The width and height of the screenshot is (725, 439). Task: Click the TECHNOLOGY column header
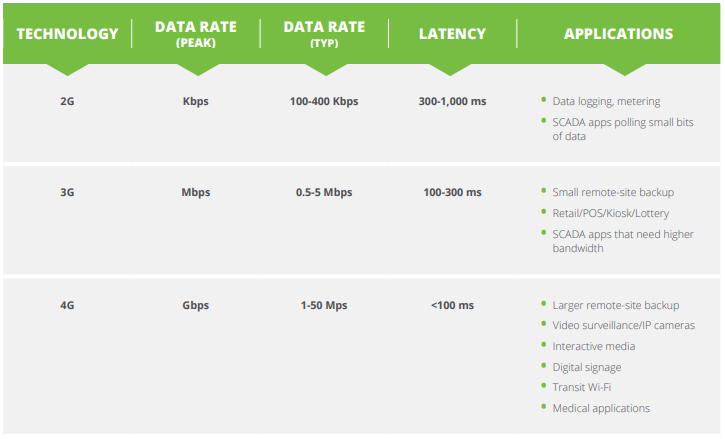(67, 34)
